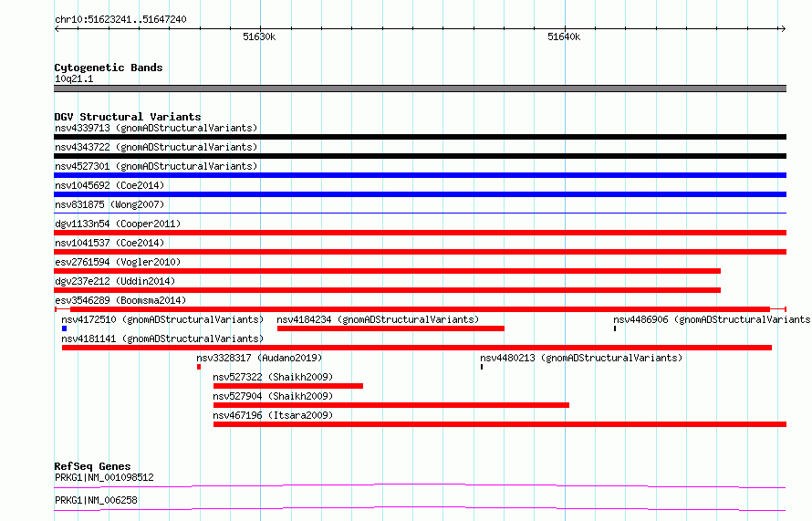
Task: Select the nsv831875 (Wong2007) label
Action: coord(109,204)
